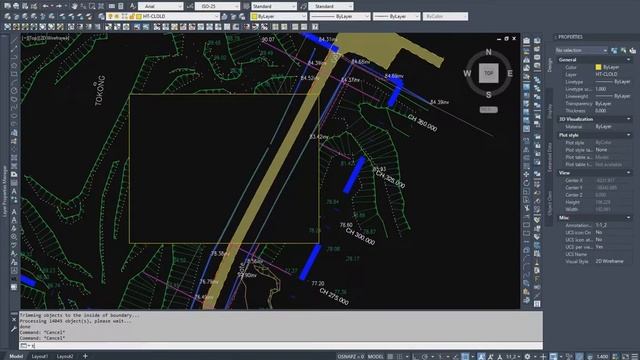640x360 pixels.
Task: Click the Quick Select icon in Properties
Action: point(614,50)
